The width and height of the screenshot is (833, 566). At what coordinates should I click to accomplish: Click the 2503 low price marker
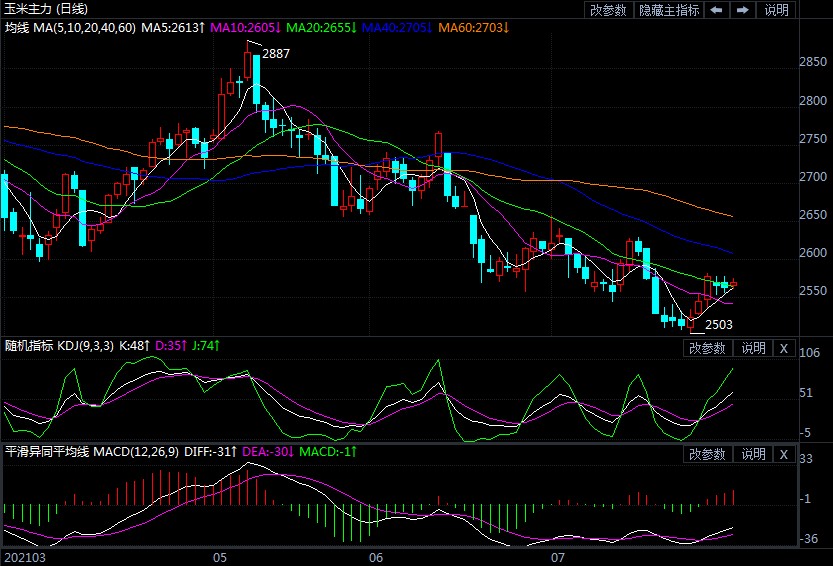click(x=719, y=325)
